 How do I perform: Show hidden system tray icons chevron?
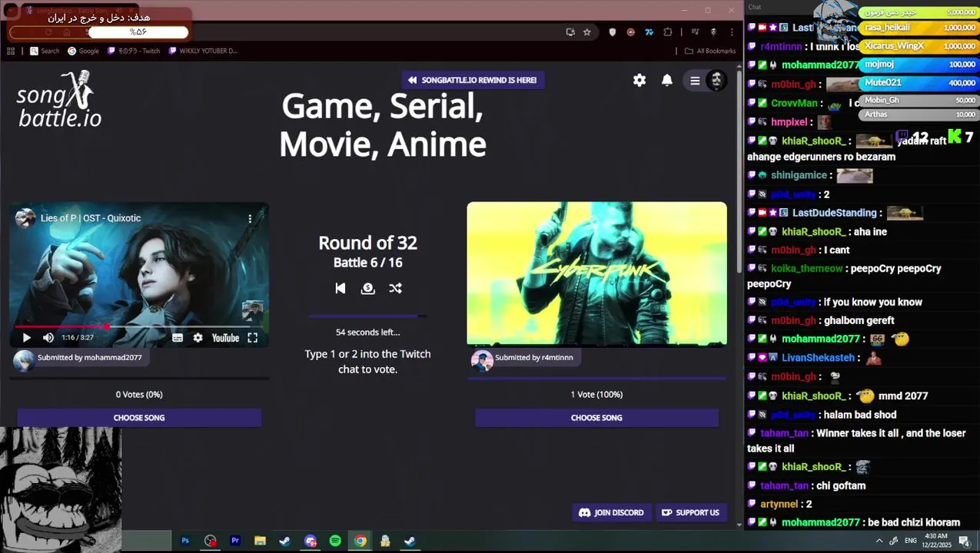[x=879, y=541]
